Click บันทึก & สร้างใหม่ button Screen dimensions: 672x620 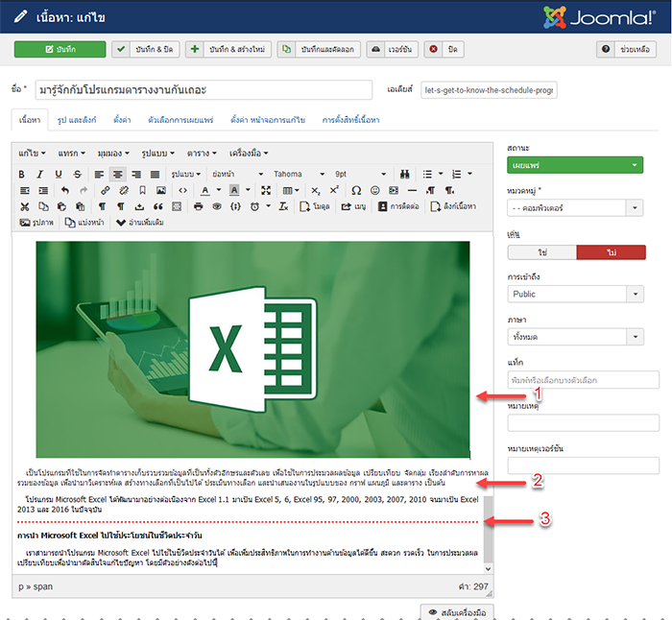tap(228, 49)
